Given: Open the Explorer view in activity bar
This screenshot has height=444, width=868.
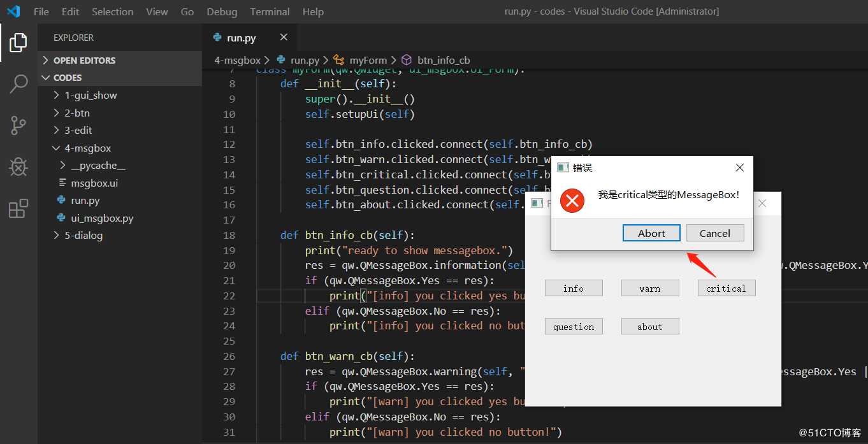Looking at the screenshot, I should 18,43.
